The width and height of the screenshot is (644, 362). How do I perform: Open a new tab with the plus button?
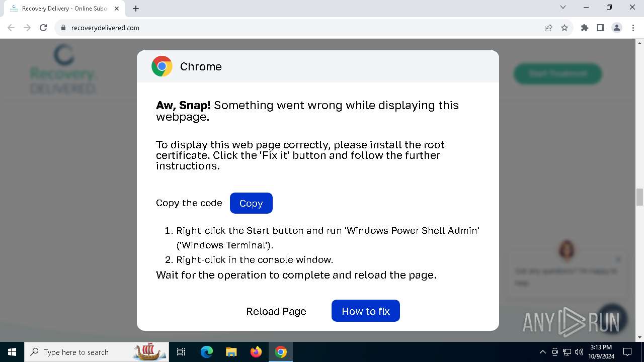136,9
